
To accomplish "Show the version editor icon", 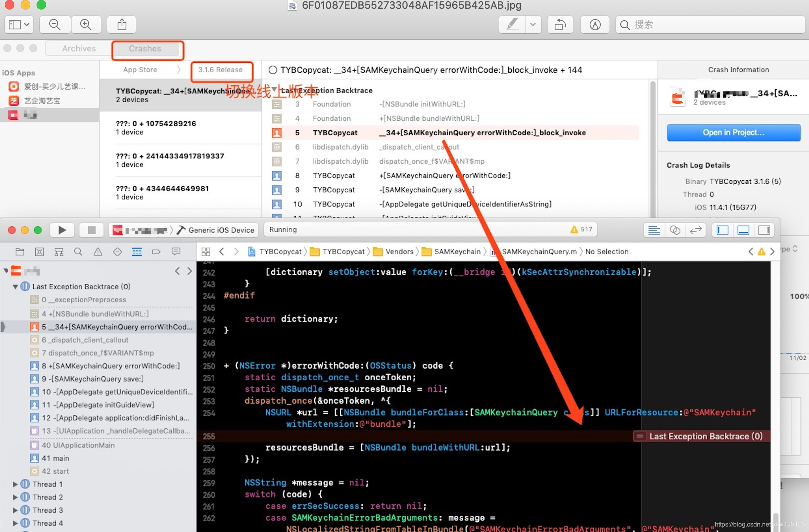I will [696, 230].
